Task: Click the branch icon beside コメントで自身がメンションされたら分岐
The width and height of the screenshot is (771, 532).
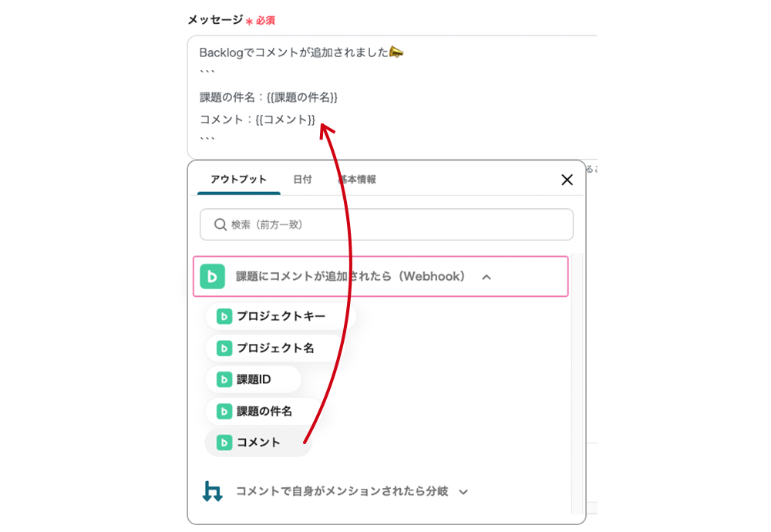Action: (x=213, y=491)
